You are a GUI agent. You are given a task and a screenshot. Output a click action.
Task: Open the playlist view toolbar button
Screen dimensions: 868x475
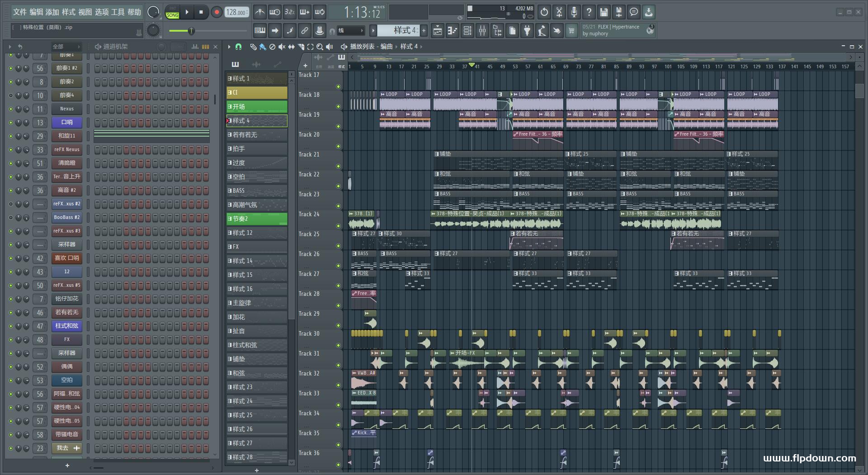[x=437, y=31]
